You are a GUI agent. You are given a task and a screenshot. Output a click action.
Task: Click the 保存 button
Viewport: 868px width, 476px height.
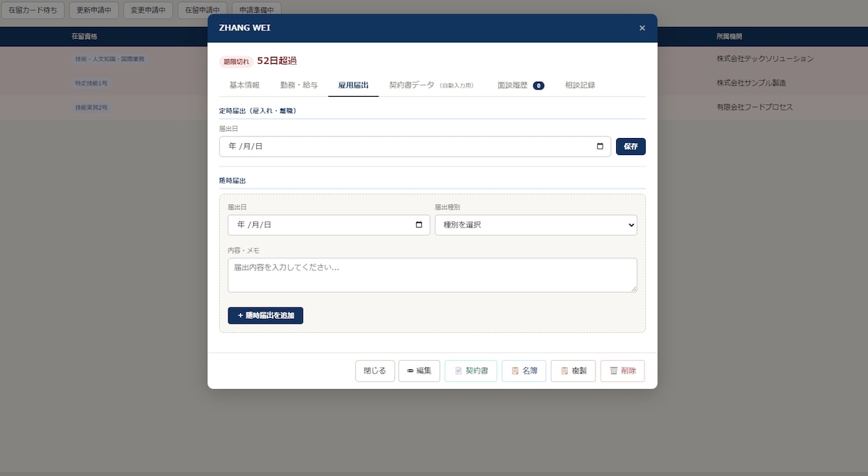click(x=630, y=147)
